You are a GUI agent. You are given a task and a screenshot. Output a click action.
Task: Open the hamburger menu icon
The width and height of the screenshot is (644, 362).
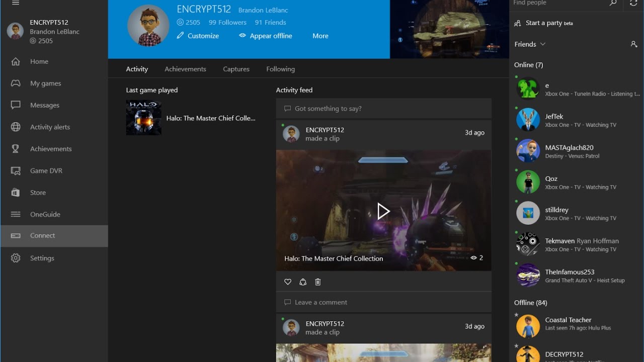(x=16, y=3)
